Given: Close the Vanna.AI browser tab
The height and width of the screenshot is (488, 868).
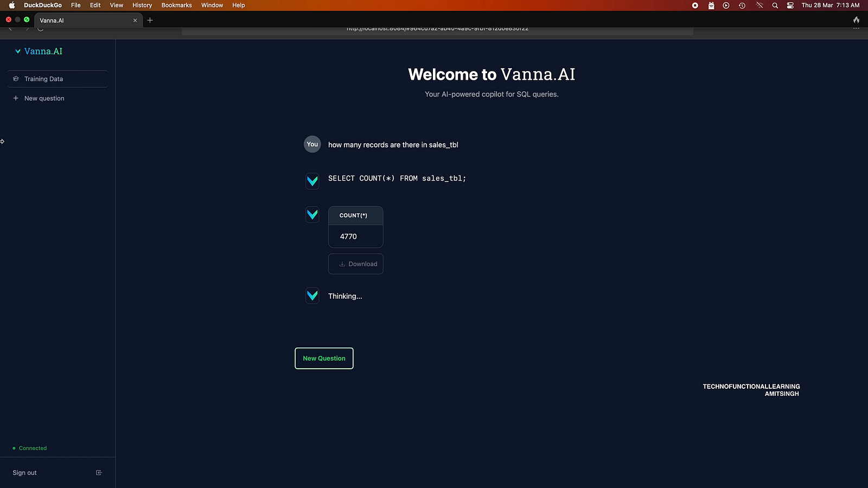Looking at the screenshot, I should [x=135, y=21].
